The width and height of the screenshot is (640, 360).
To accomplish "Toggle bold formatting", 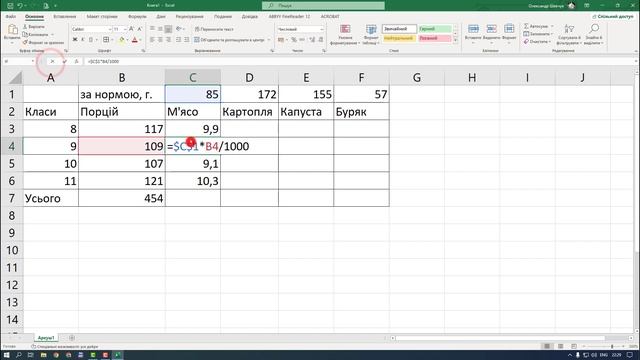I will [75, 40].
